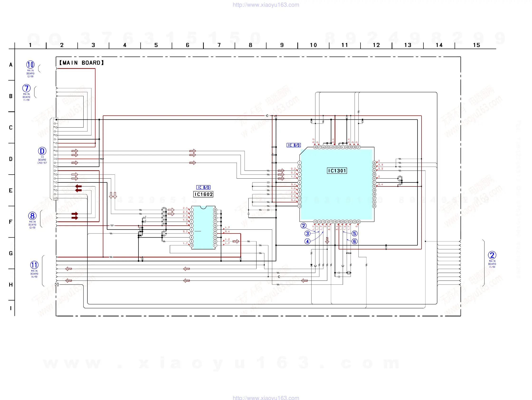Screen dimensions: 532x400
Task: Click the MAIN BOARD title text
Action: click(81, 63)
